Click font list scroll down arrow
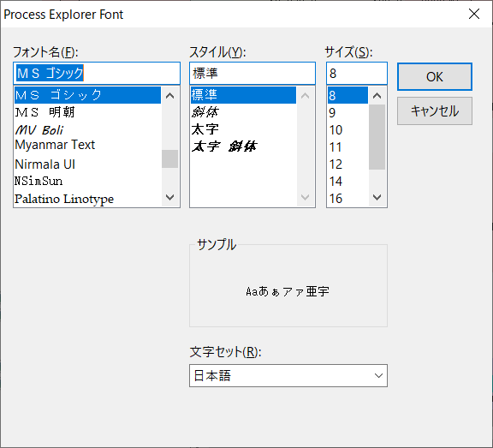Screen dimensions: 493x448 tap(169, 198)
